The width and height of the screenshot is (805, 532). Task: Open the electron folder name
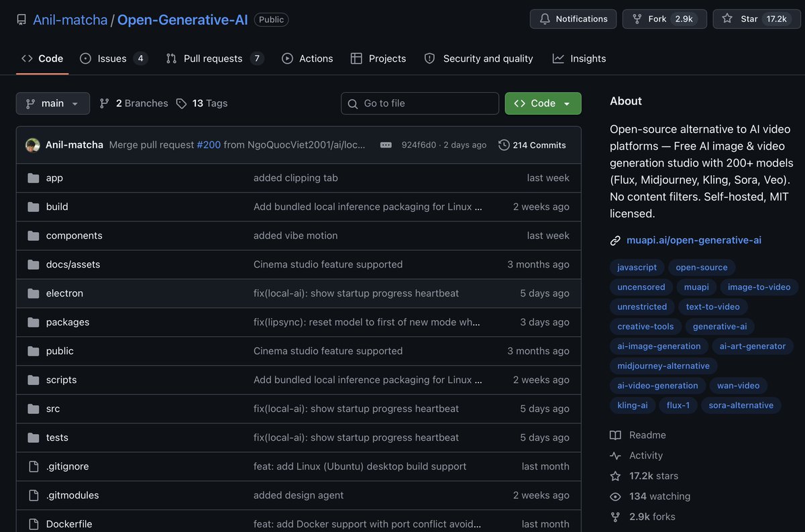pos(64,293)
